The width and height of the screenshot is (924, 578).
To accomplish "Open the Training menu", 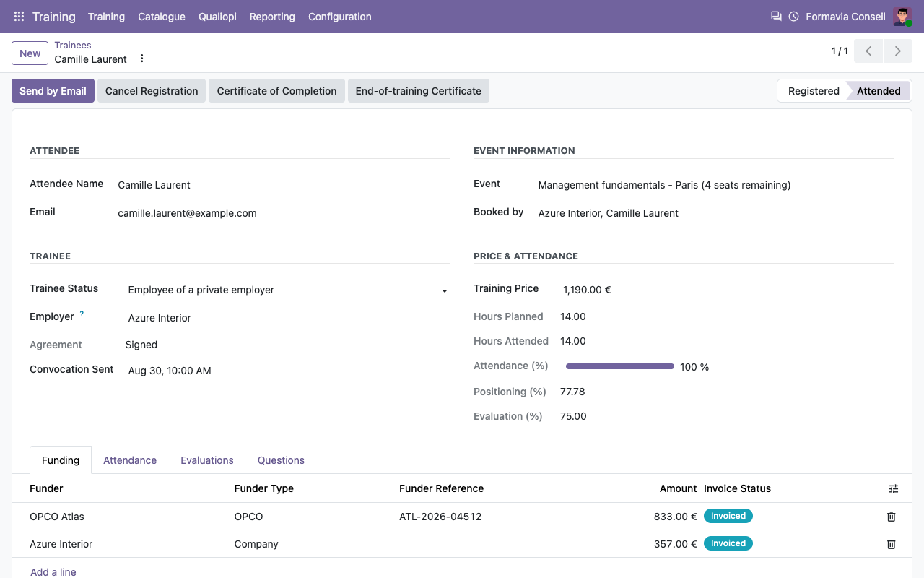I will pos(106,17).
